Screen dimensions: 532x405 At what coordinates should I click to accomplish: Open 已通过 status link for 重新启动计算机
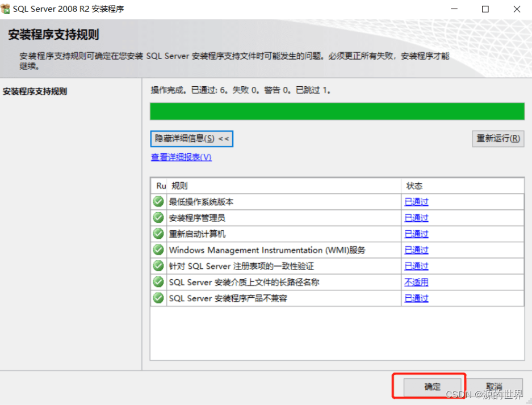click(x=416, y=234)
